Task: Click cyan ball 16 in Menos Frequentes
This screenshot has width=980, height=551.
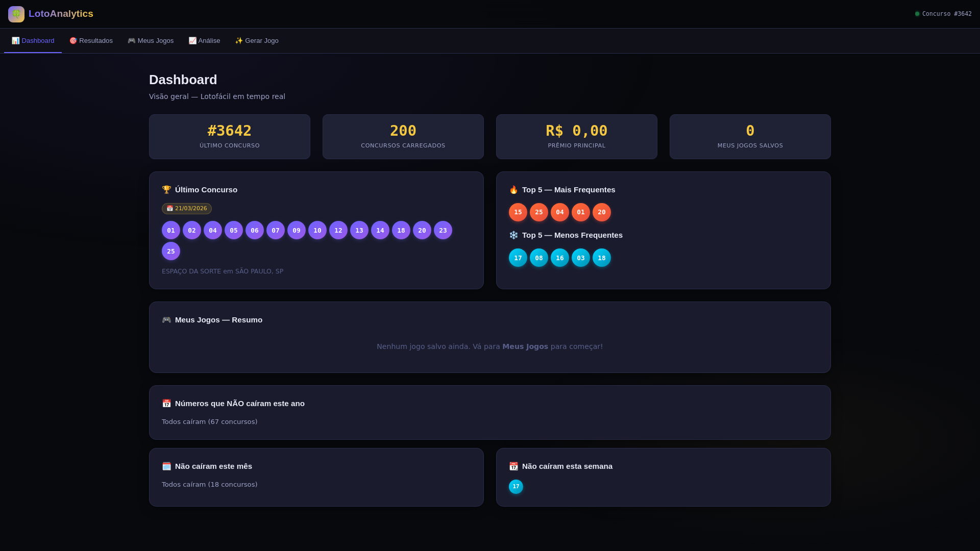Action: tap(560, 258)
